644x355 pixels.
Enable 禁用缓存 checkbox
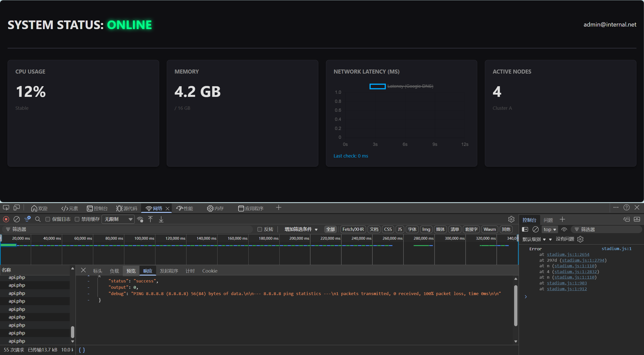point(77,219)
